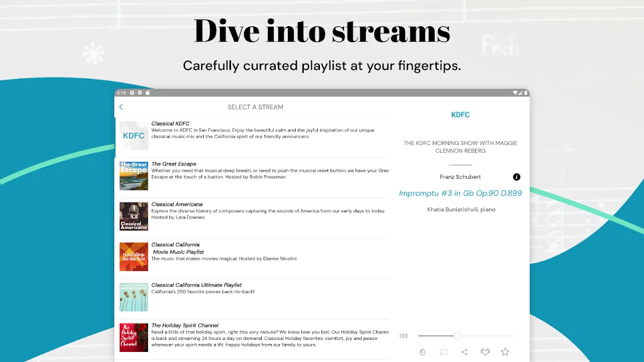Viewport: 644px width, 362px height.
Task: Adjust the volume slider handle
Action: tap(457, 336)
